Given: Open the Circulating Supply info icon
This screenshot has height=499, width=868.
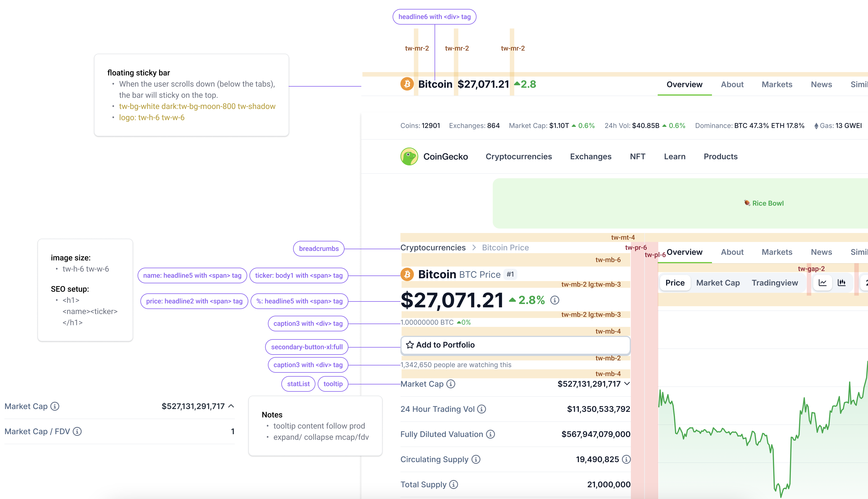Looking at the screenshot, I should point(476,459).
